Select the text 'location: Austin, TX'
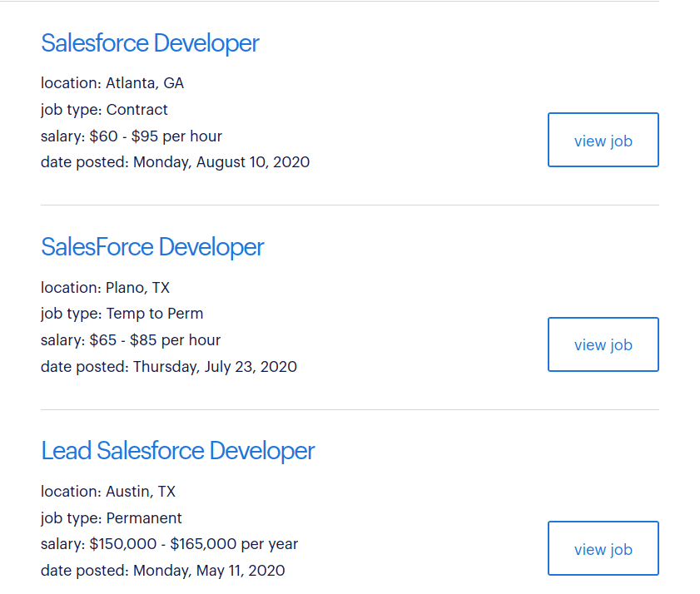 tap(108, 492)
